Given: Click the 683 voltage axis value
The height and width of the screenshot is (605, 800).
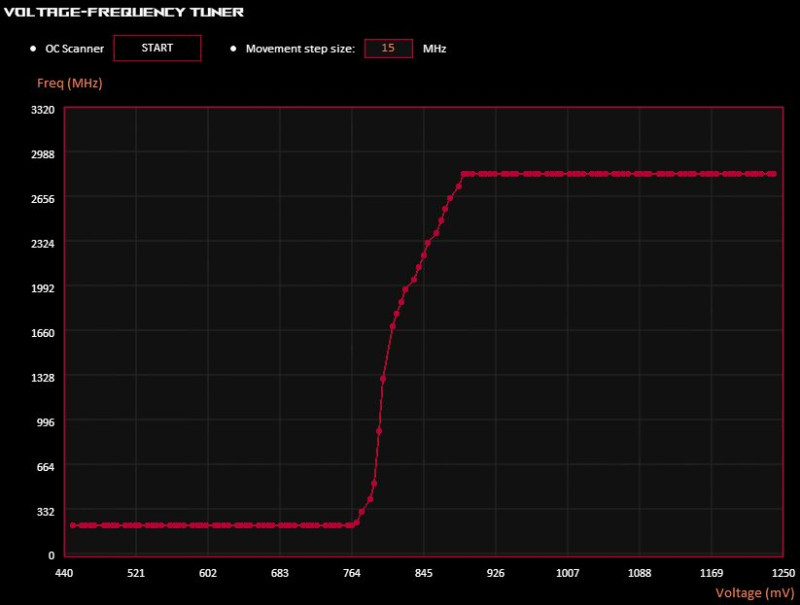Looking at the screenshot, I should (280, 573).
